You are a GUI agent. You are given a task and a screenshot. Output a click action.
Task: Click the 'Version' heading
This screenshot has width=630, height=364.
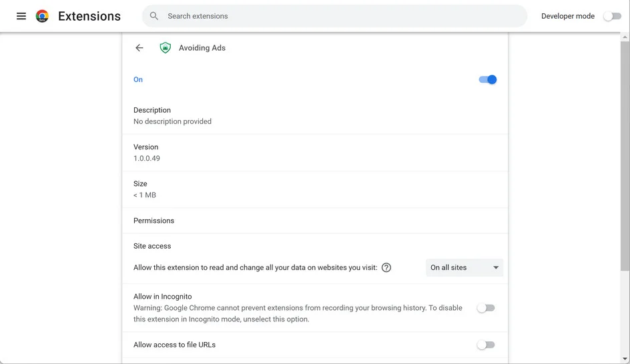coord(146,147)
